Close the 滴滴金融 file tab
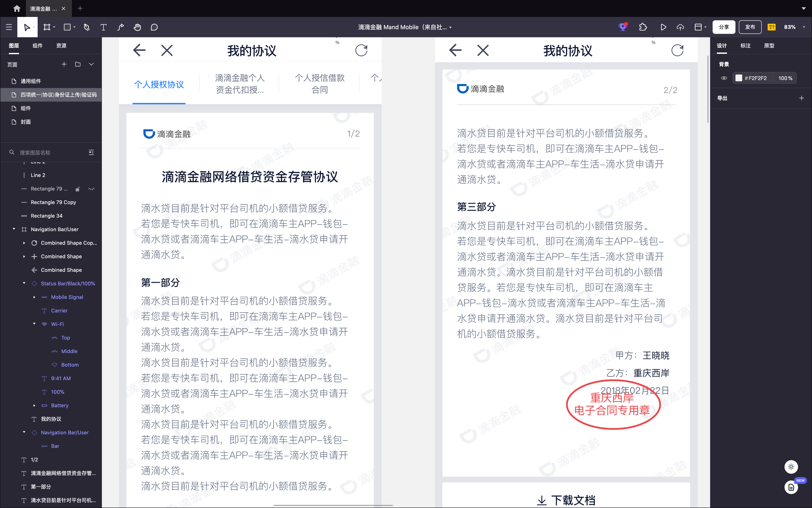This screenshot has width=812, height=508. pos(63,8)
